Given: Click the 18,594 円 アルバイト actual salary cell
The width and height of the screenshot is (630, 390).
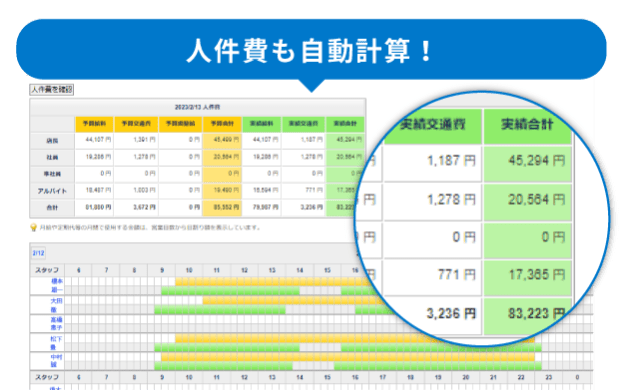Looking at the screenshot, I should point(262,190).
